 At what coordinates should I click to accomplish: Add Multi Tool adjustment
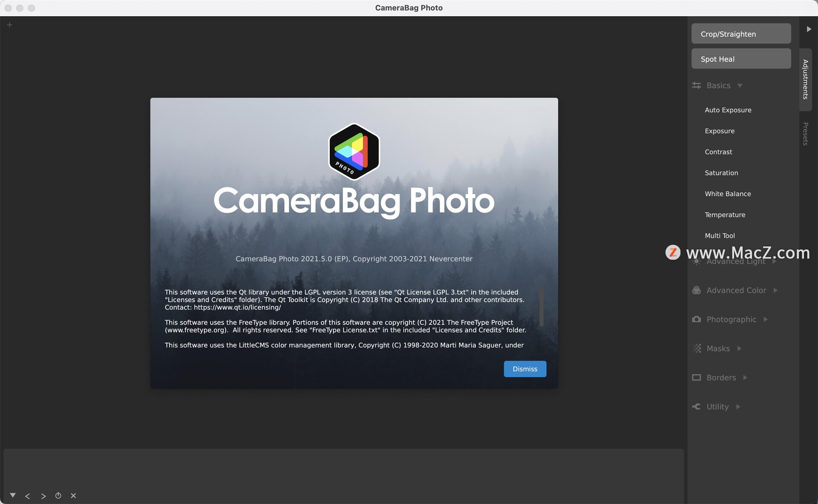(720, 235)
